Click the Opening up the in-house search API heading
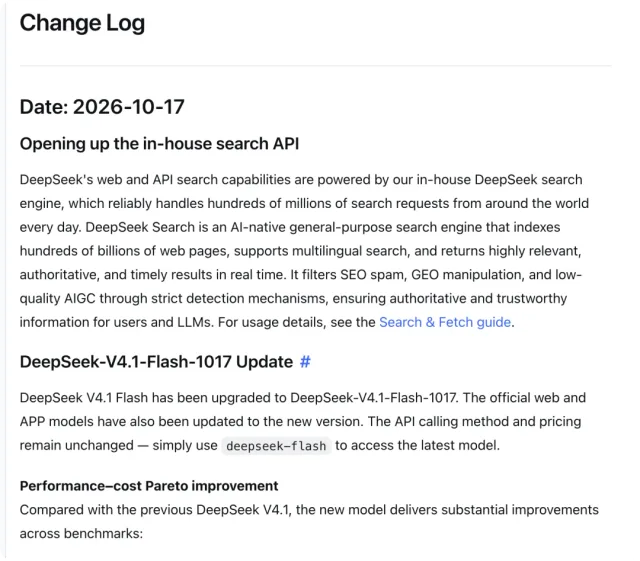640x561 pixels. tap(159, 144)
